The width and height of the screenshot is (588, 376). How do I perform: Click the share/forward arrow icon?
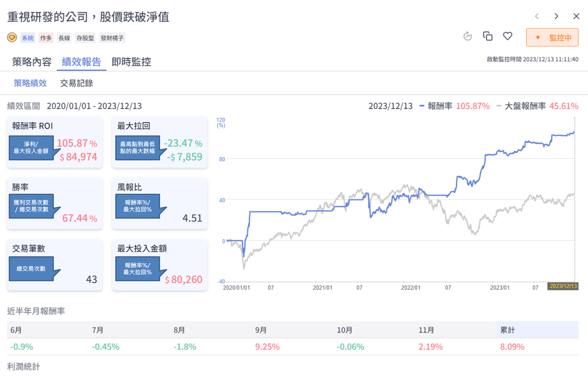(x=467, y=36)
